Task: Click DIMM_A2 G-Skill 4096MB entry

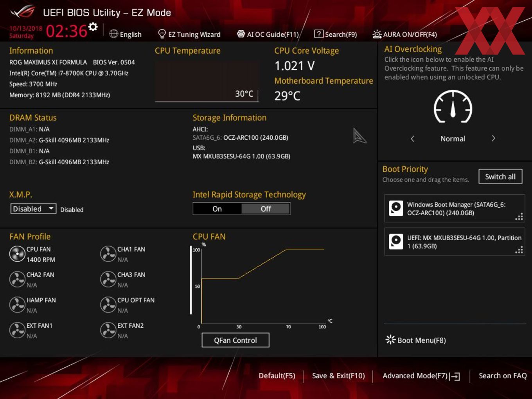Action: click(59, 140)
